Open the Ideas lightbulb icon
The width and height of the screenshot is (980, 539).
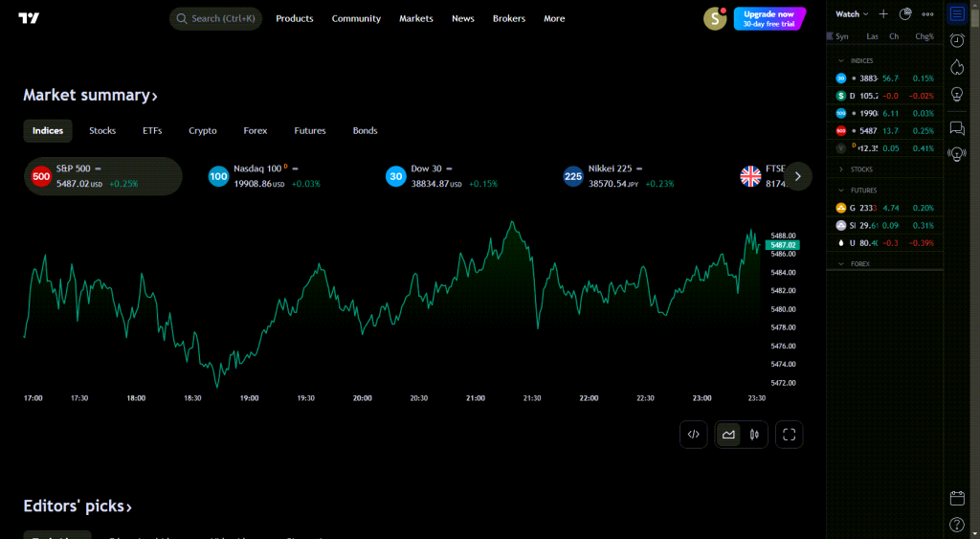click(x=957, y=94)
